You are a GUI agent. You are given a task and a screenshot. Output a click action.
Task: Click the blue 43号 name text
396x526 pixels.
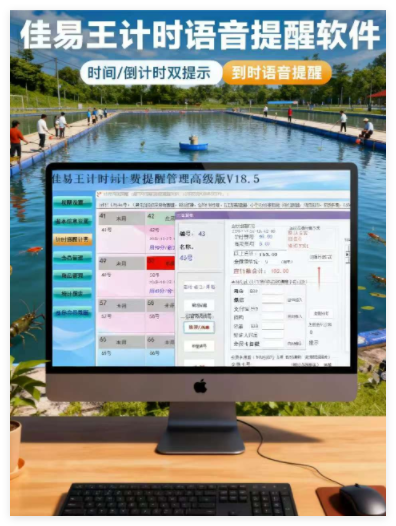point(186,258)
